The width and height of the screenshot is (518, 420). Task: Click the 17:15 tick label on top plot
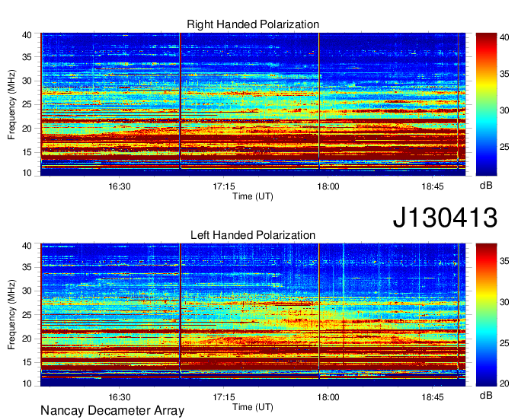click(224, 186)
